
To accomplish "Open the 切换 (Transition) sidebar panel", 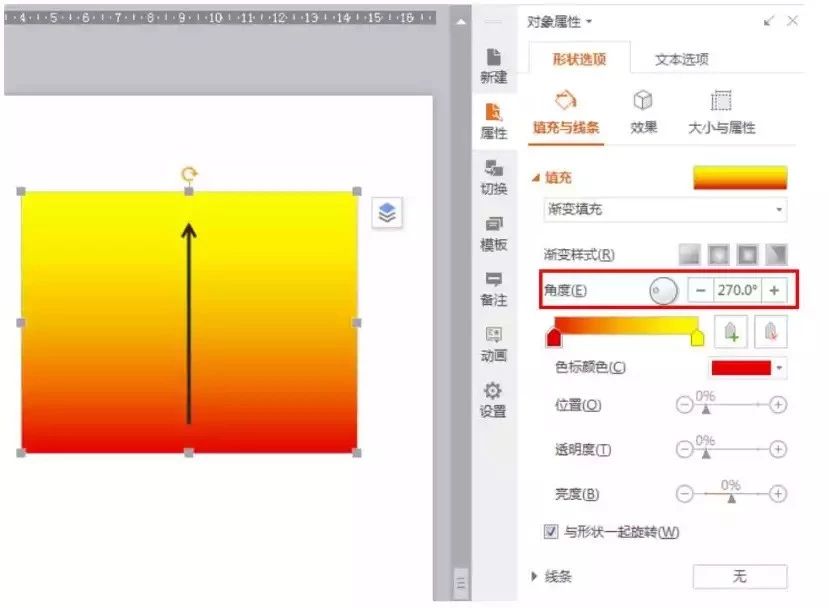I will tap(494, 178).
